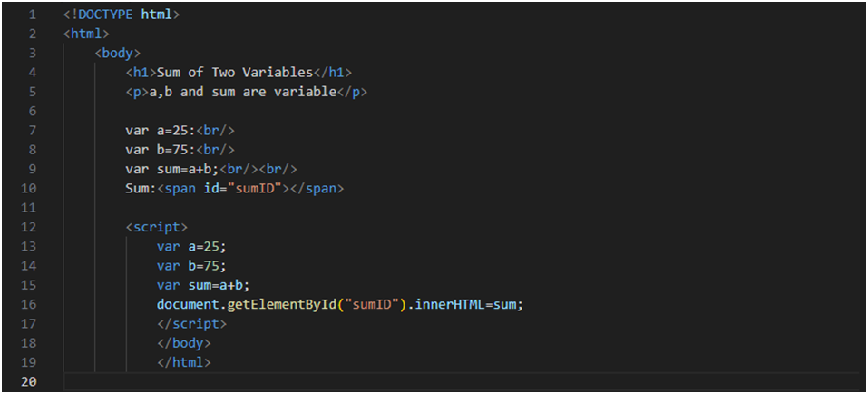Click the closing body tag

(184, 343)
